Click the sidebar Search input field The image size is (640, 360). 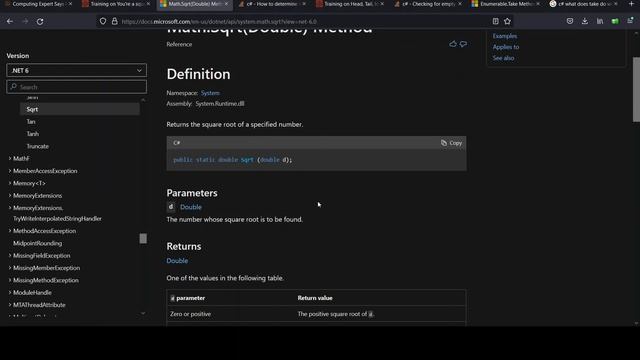pos(76,87)
